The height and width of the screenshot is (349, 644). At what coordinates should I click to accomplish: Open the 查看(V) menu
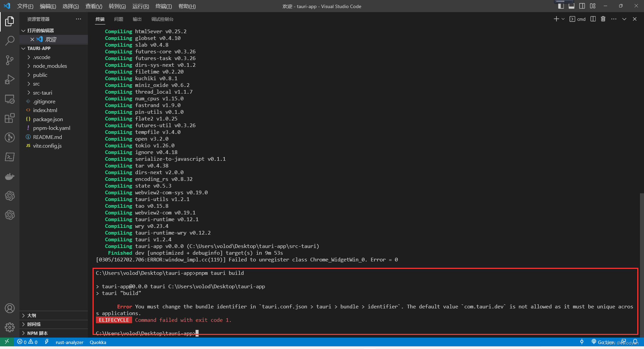tap(94, 6)
